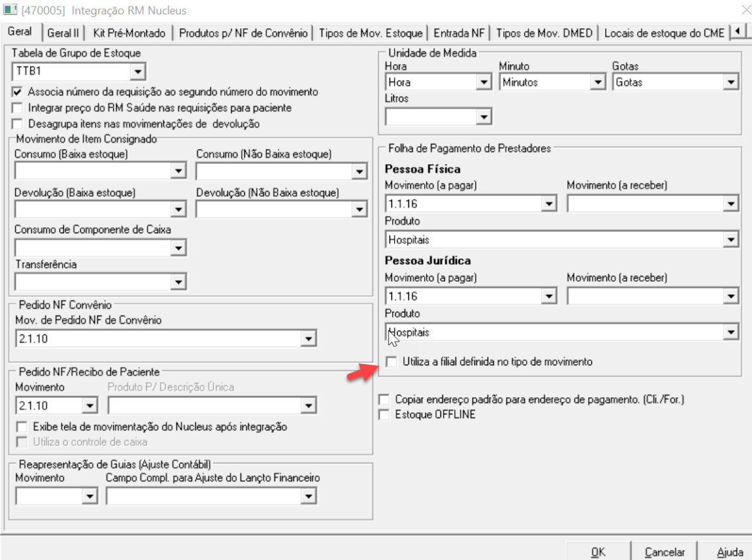Open Pessoa Jurídica Movimento (a receber) dropdown
The height and width of the screenshot is (560, 752).
pos(730,297)
